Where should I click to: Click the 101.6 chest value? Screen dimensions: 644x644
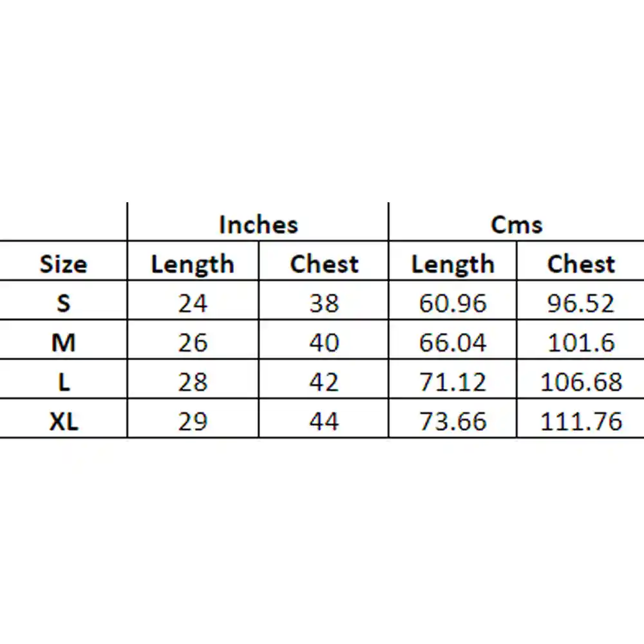pyautogui.click(x=581, y=340)
